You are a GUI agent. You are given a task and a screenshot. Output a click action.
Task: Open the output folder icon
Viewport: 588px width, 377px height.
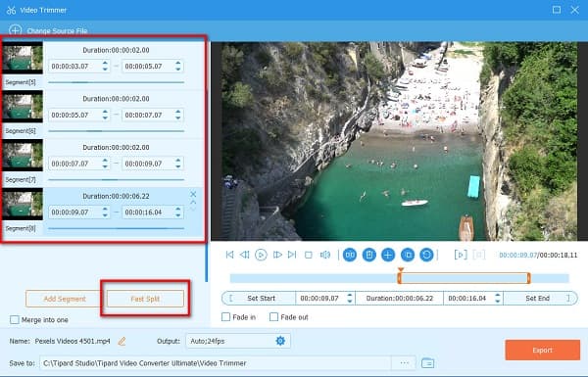point(427,362)
